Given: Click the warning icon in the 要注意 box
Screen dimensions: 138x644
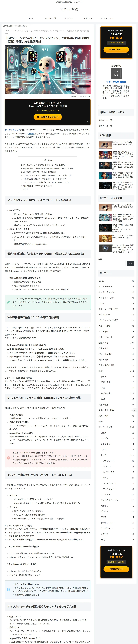Looking at the screenshot, I should pos(8,458).
